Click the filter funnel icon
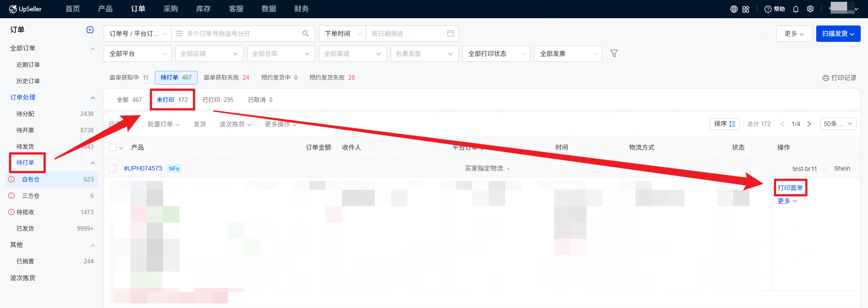 [x=614, y=54]
